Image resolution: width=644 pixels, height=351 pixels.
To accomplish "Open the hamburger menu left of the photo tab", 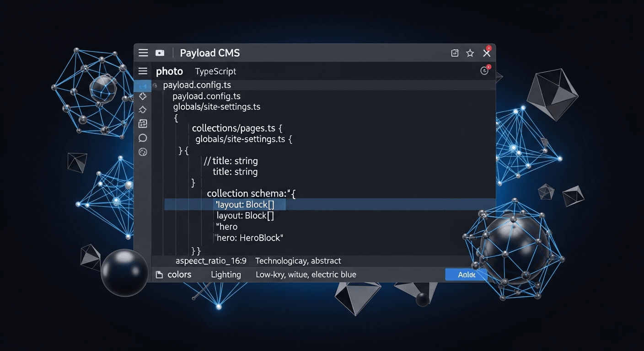I will [x=143, y=71].
